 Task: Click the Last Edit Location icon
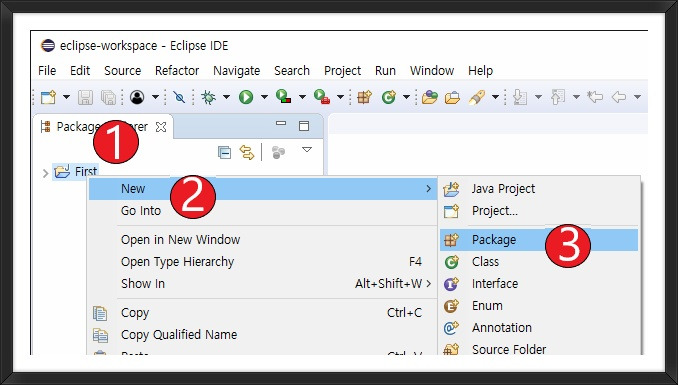click(595, 97)
